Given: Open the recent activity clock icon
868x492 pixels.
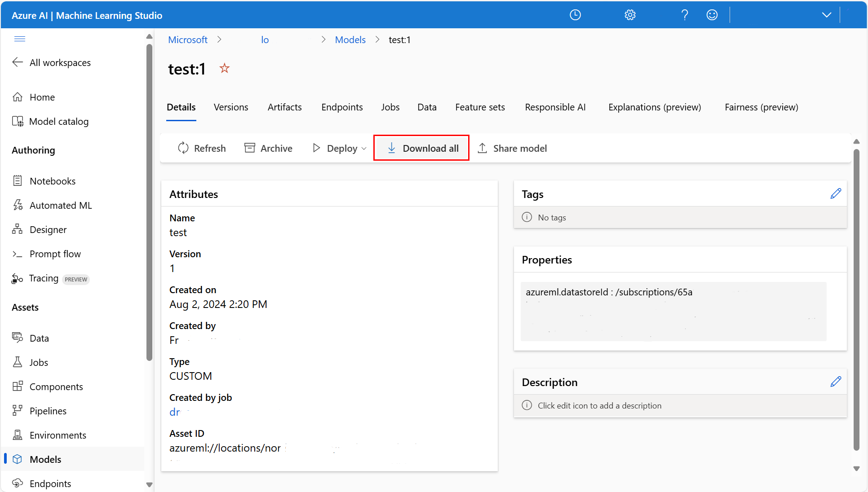Looking at the screenshot, I should coord(575,15).
